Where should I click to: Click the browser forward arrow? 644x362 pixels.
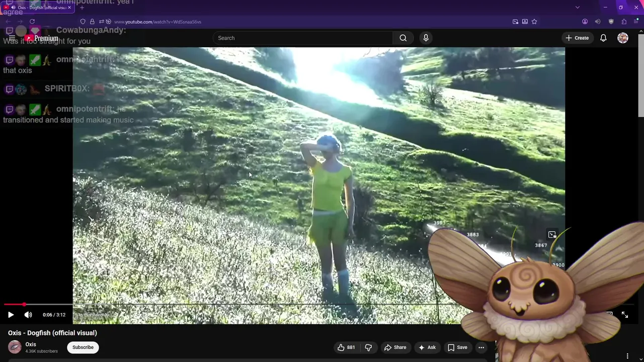20,22
